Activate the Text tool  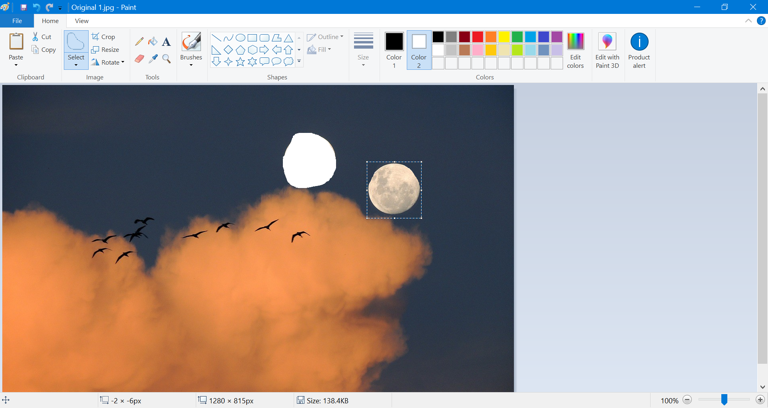coord(166,42)
